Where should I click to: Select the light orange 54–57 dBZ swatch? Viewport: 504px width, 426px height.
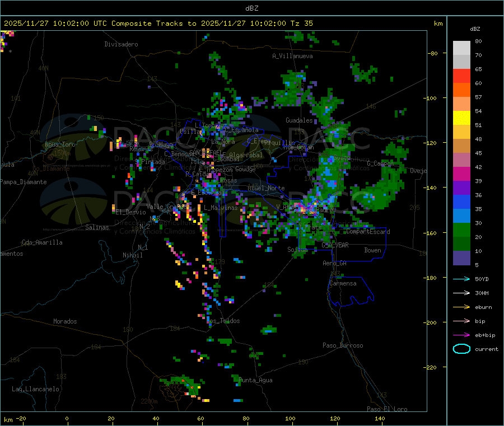pyautogui.click(x=461, y=104)
